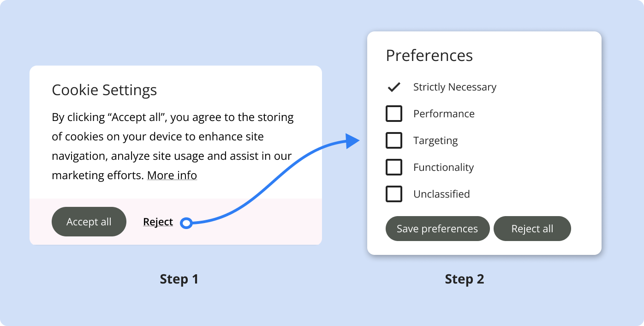Click the blue arrowhead pointing to Preferences
The height and width of the screenshot is (326, 644).
(x=353, y=141)
